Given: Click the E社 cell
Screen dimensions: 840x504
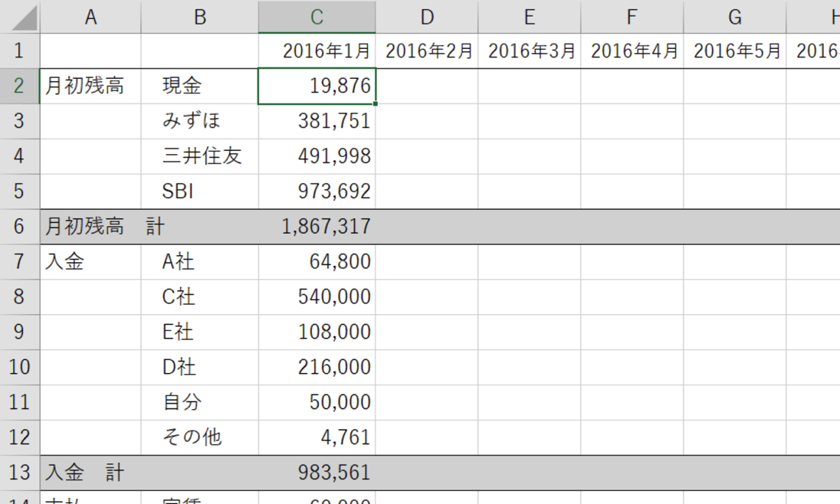Looking at the screenshot, I should pyautogui.click(x=200, y=332).
